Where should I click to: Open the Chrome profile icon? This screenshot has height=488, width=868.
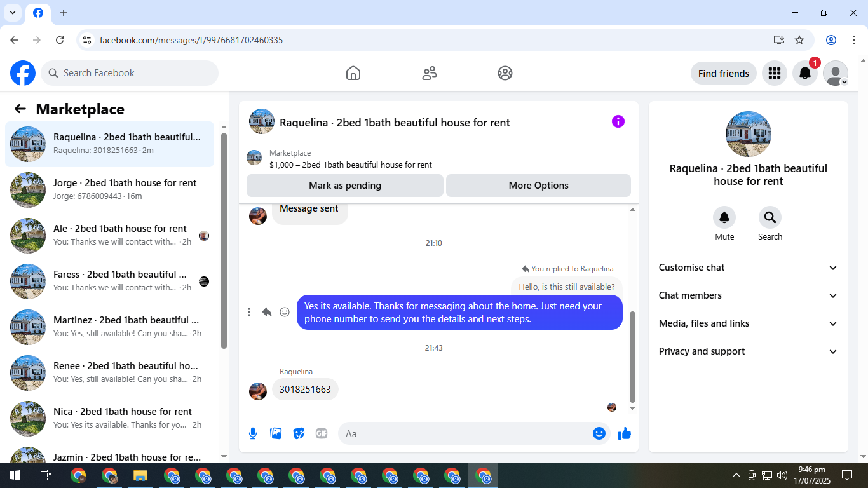pos(831,40)
